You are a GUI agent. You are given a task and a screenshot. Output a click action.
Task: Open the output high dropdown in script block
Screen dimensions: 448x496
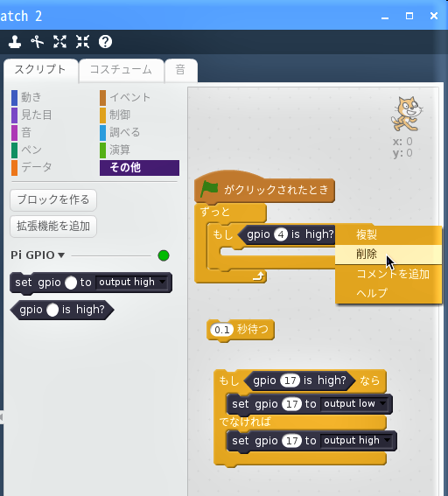(x=357, y=440)
